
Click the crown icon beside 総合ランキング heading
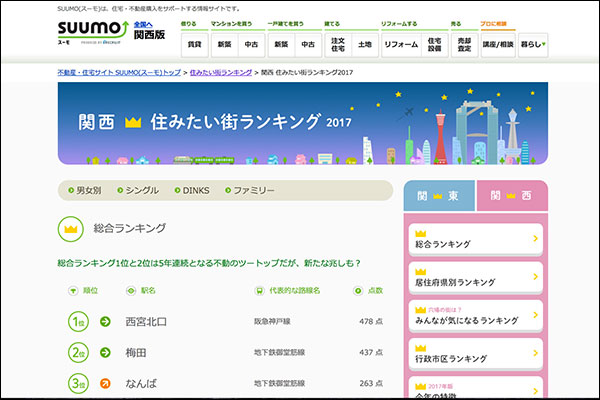pyautogui.click(x=71, y=229)
